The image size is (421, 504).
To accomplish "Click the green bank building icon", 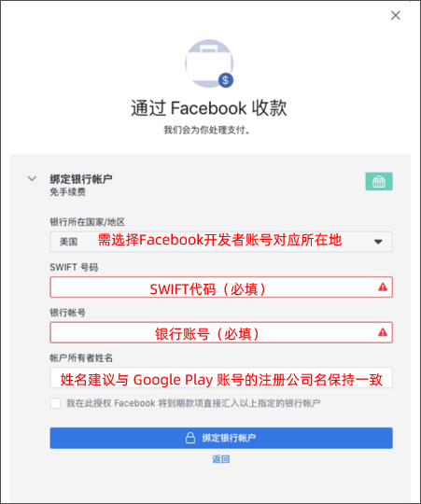I will (x=379, y=181).
